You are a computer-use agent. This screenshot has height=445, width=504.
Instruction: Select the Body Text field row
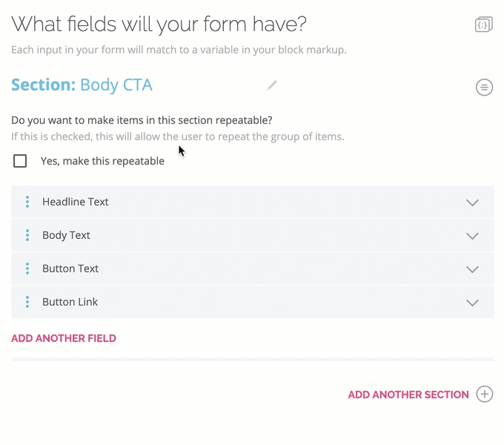[x=222, y=235]
